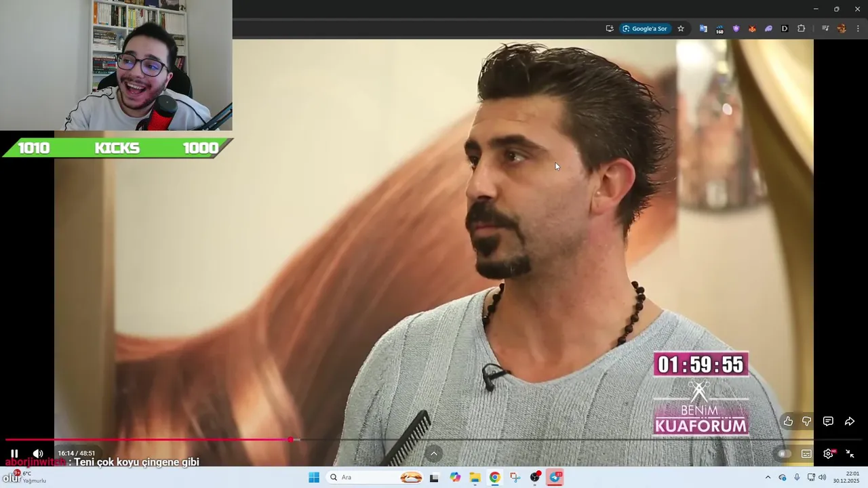Open the video comments panel
The height and width of the screenshot is (488, 868).
tap(828, 422)
